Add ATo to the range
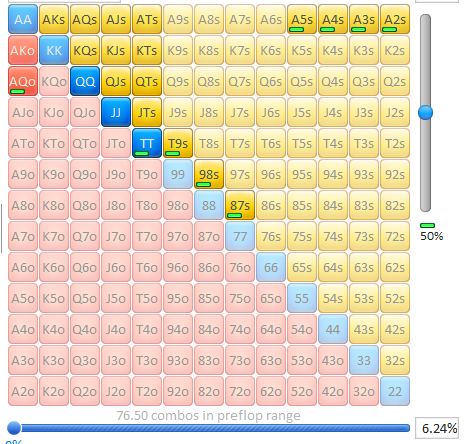467x444 pixels. (23, 143)
